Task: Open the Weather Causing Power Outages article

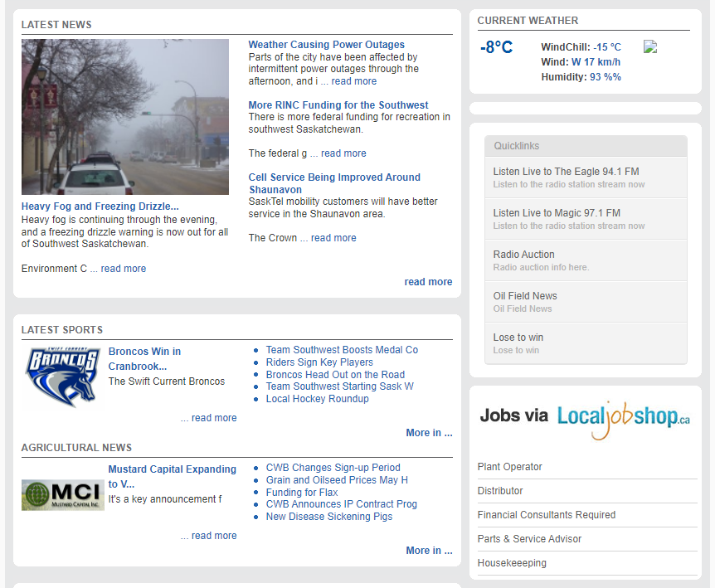Action: tap(326, 44)
